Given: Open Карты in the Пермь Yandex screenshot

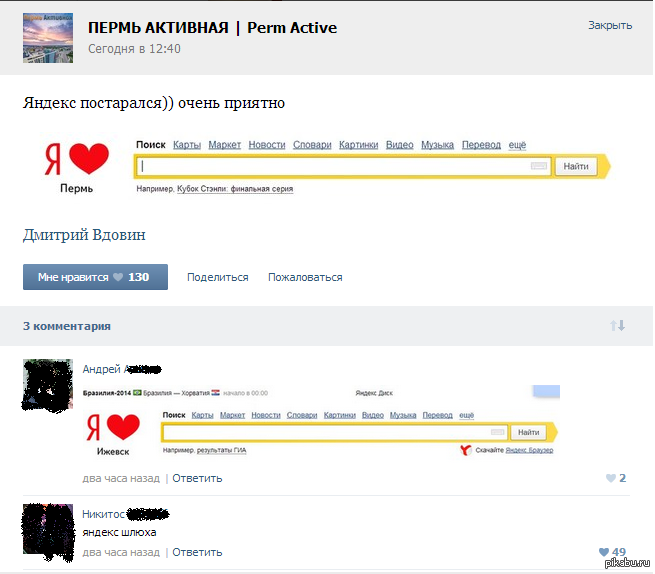Looking at the screenshot, I should point(187,145).
